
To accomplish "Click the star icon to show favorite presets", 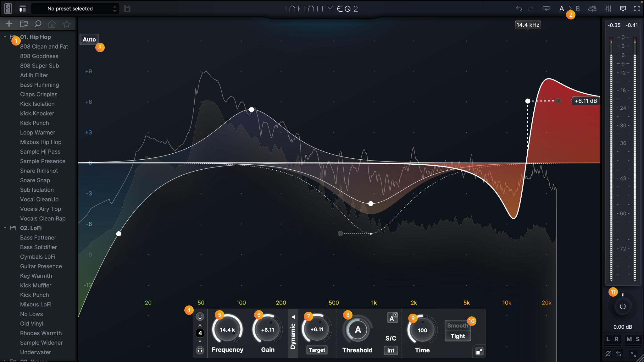I will [66, 24].
